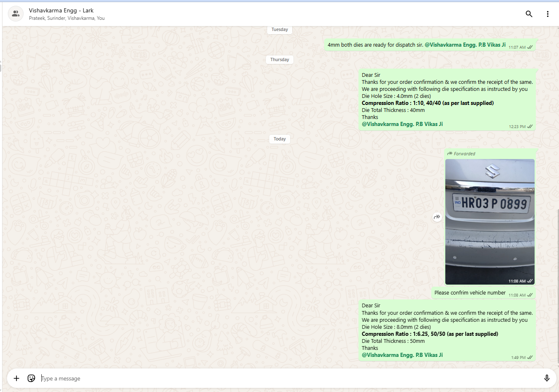
Task: Open the forwarded car number plate photo
Action: click(490, 221)
